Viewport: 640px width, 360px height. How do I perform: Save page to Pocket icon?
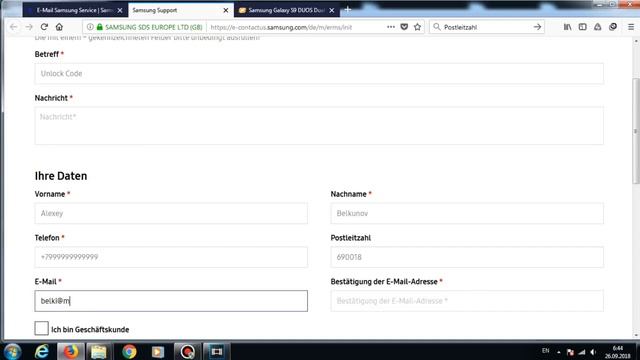click(404, 27)
